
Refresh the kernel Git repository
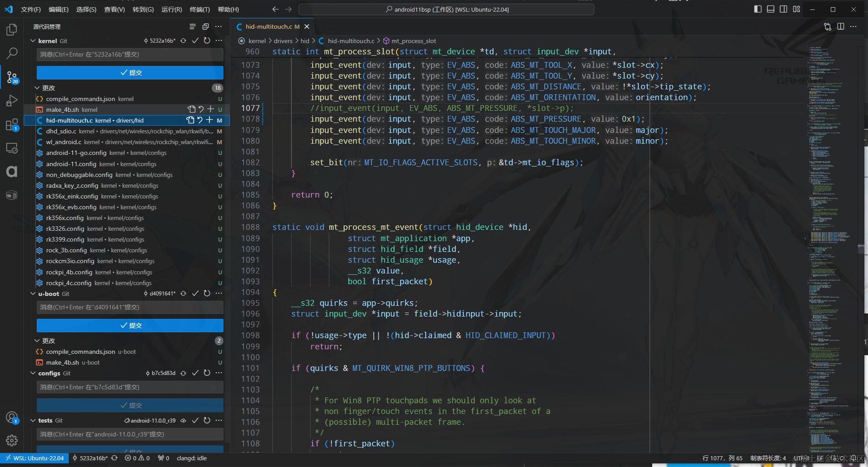(x=206, y=40)
